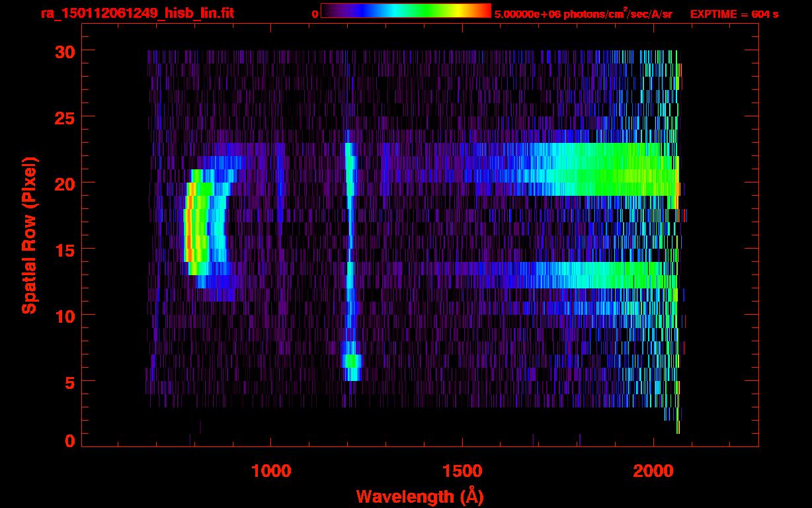812x508 pixels.
Task: Click the x-axis tick label 2000
Action: [653, 470]
